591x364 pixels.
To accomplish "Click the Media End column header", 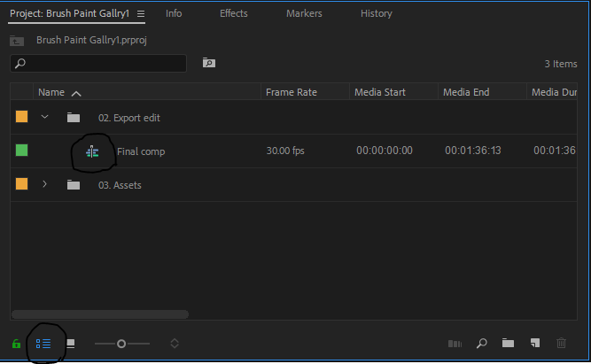I will [x=466, y=92].
